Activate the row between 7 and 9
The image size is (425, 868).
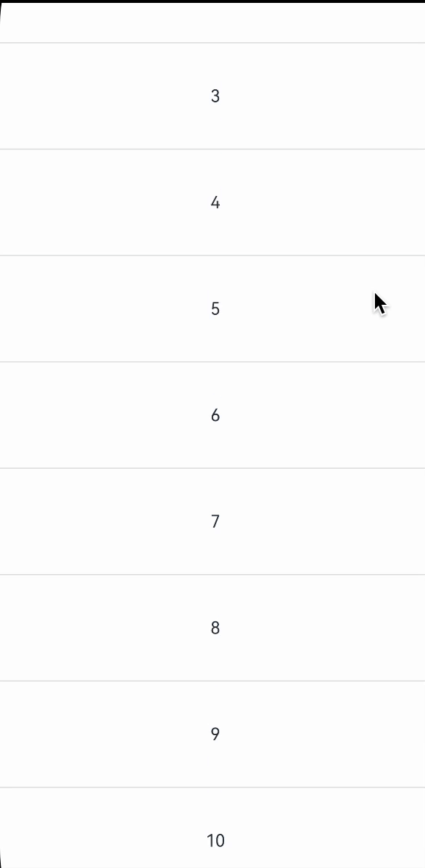tap(212, 627)
